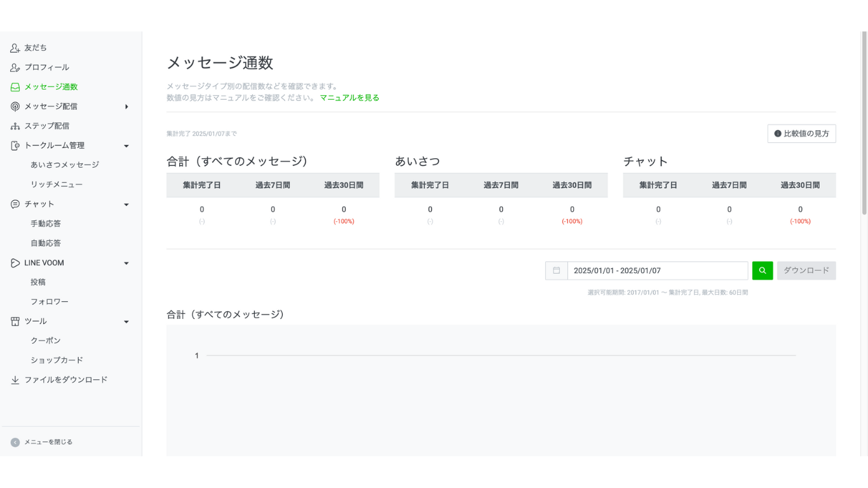Click the info icon on 比較値の見方
Viewport: 868px width, 488px height.
(778, 134)
